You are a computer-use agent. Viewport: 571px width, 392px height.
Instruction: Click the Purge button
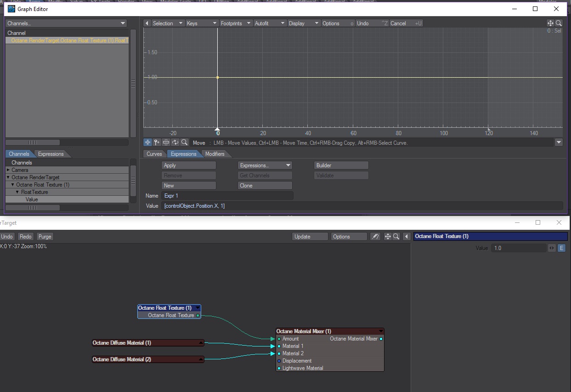[45, 236]
